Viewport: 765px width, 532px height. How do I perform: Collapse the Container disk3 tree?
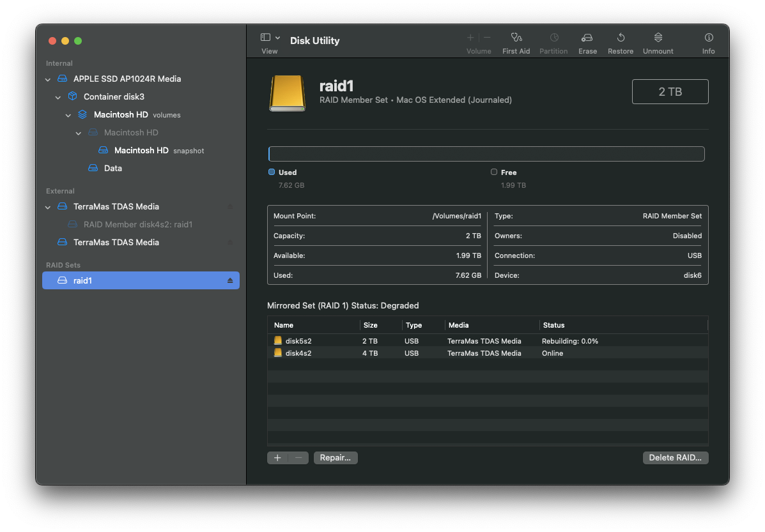(58, 98)
